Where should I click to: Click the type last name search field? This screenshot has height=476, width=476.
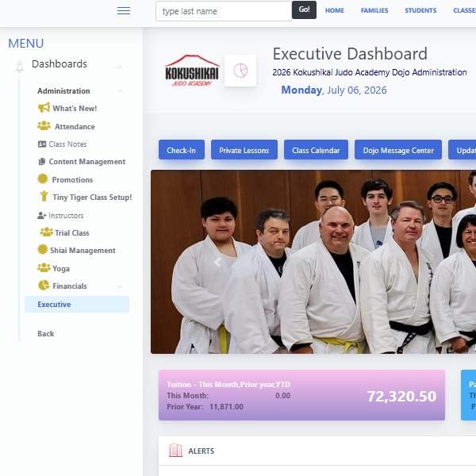[224, 11]
